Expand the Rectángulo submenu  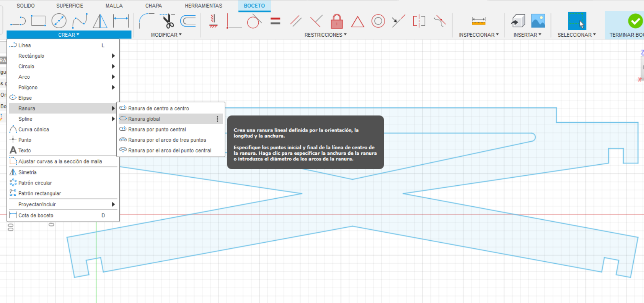(63, 56)
